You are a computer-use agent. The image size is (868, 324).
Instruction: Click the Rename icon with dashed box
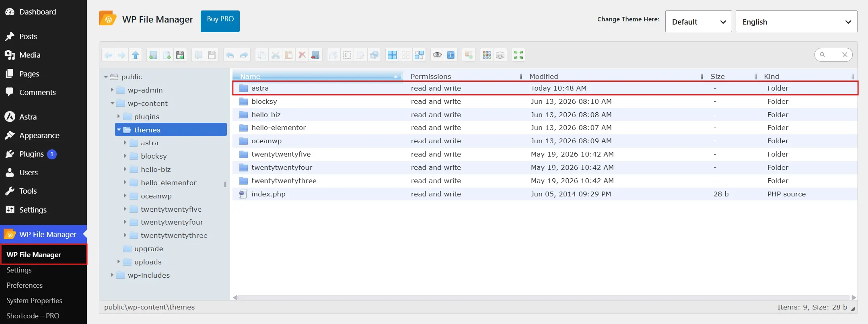(x=347, y=55)
